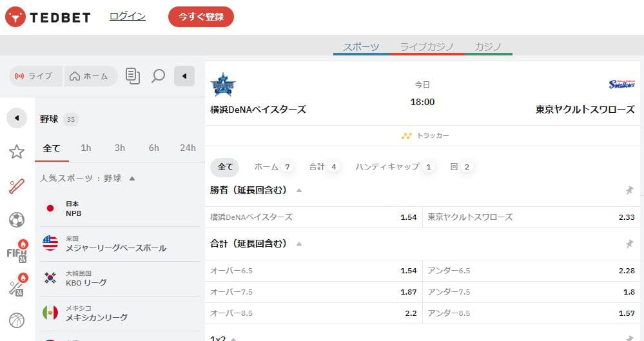The height and width of the screenshot is (341, 644).
Task: Collapse 人気スポーツ：野球 section
Action: point(132,179)
